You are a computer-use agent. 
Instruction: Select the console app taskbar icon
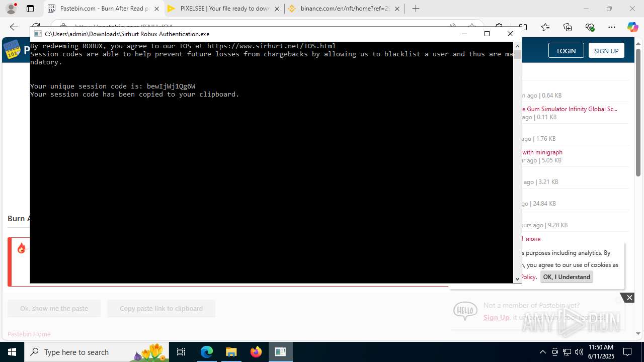point(280,352)
